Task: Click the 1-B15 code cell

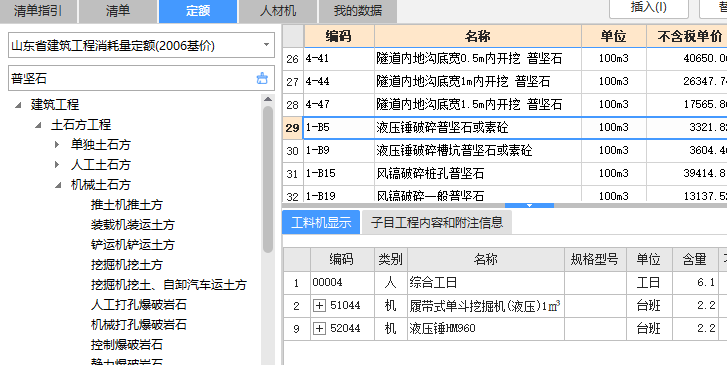Action: [x=339, y=173]
